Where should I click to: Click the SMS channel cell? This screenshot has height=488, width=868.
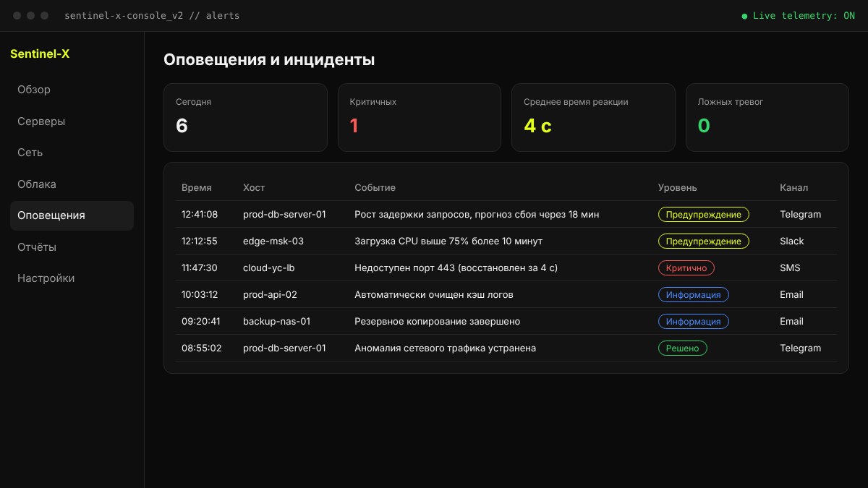[x=791, y=268]
